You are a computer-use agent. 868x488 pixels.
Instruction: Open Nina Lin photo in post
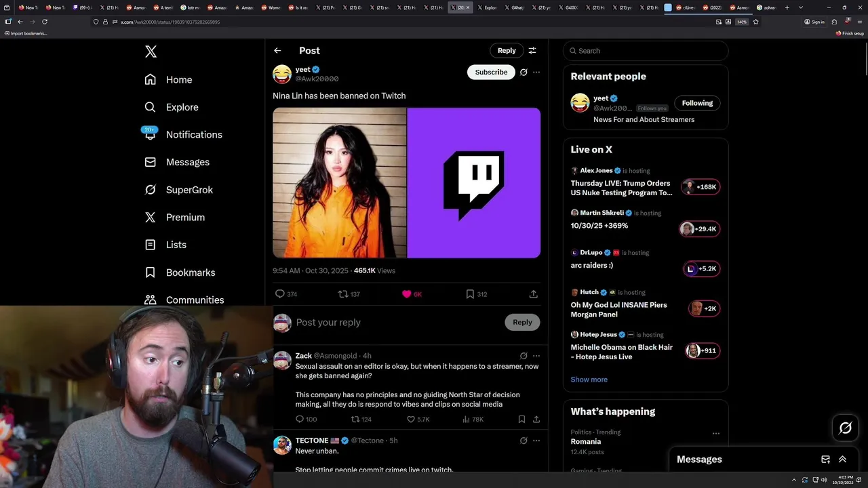pos(339,182)
